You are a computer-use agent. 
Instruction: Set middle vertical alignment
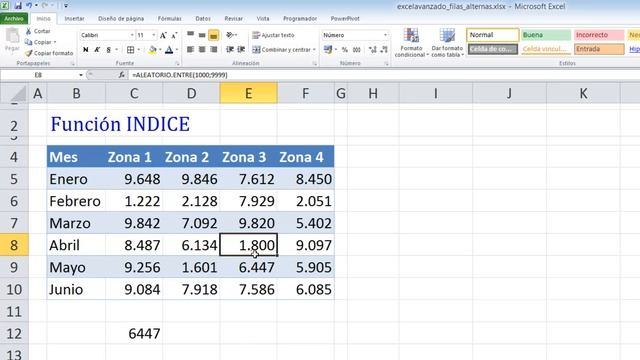(x=202, y=35)
